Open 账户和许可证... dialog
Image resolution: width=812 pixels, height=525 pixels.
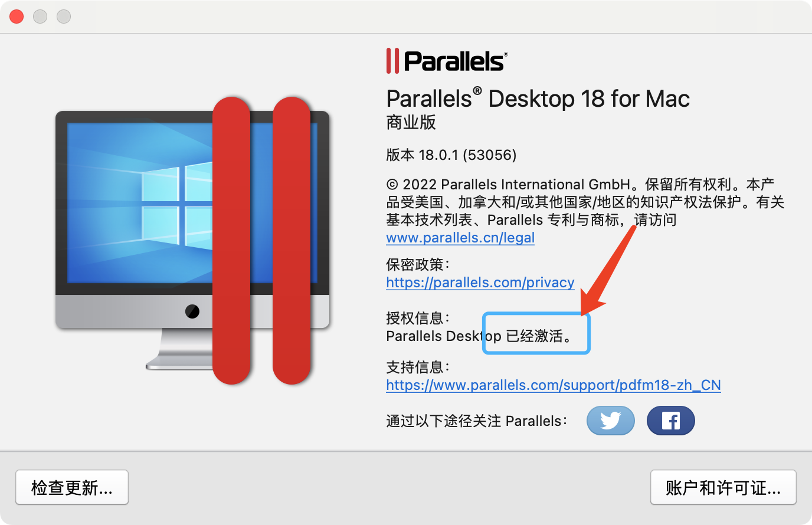pos(723,487)
